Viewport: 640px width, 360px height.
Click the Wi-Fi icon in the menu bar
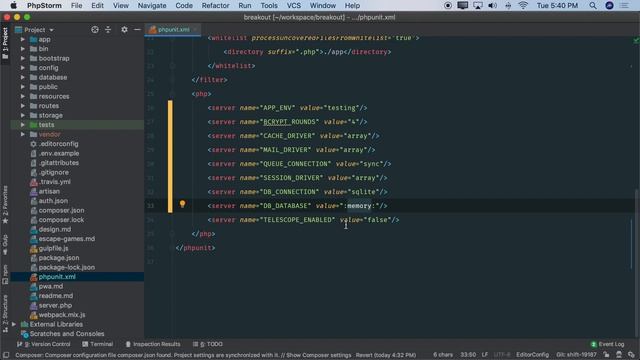coord(523,6)
